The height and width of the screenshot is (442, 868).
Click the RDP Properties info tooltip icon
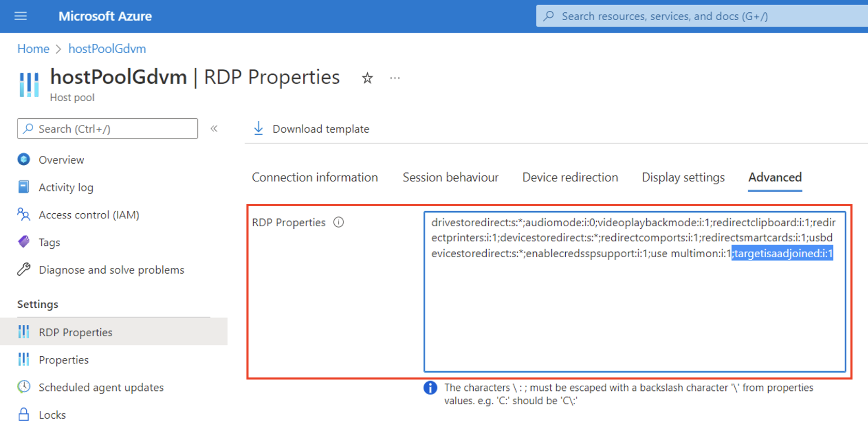click(338, 222)
